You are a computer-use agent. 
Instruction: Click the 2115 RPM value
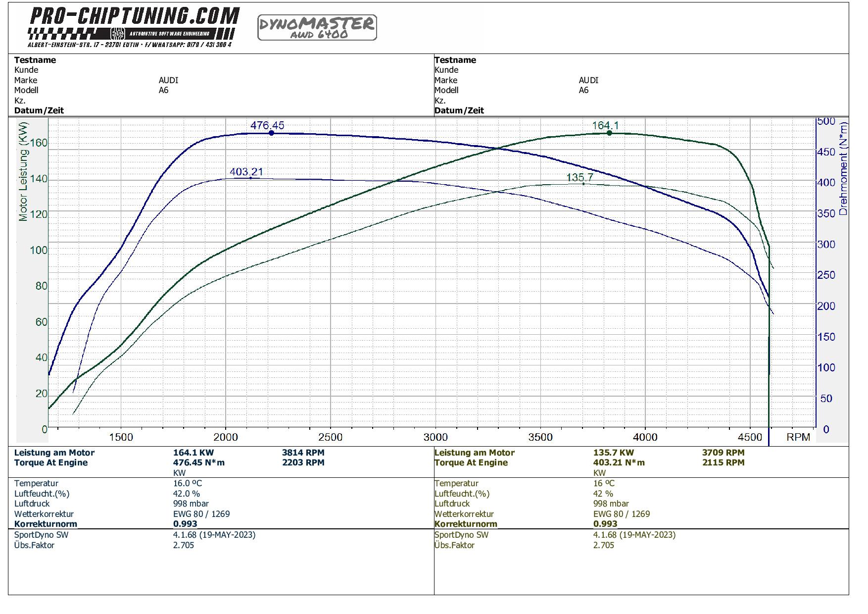723,462
